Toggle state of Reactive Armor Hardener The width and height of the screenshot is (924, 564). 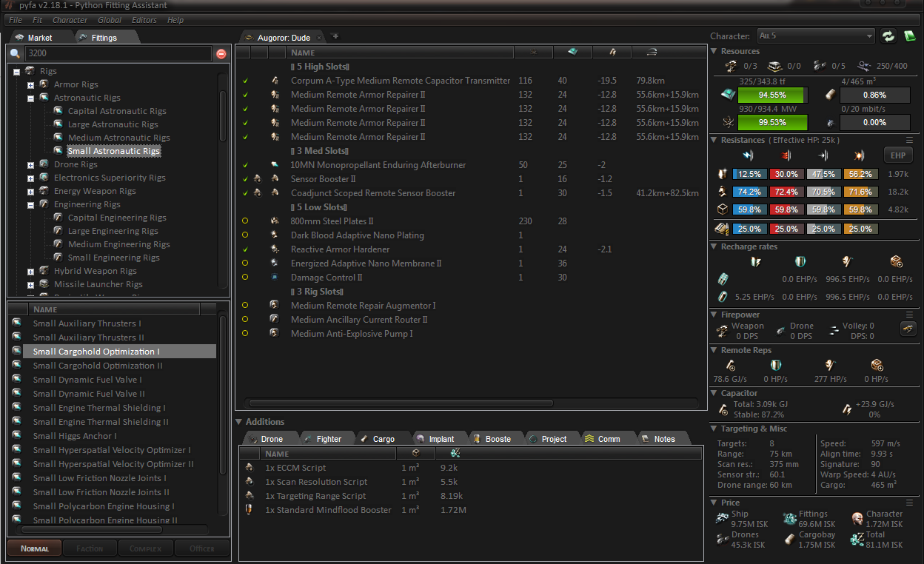point(245,249)
